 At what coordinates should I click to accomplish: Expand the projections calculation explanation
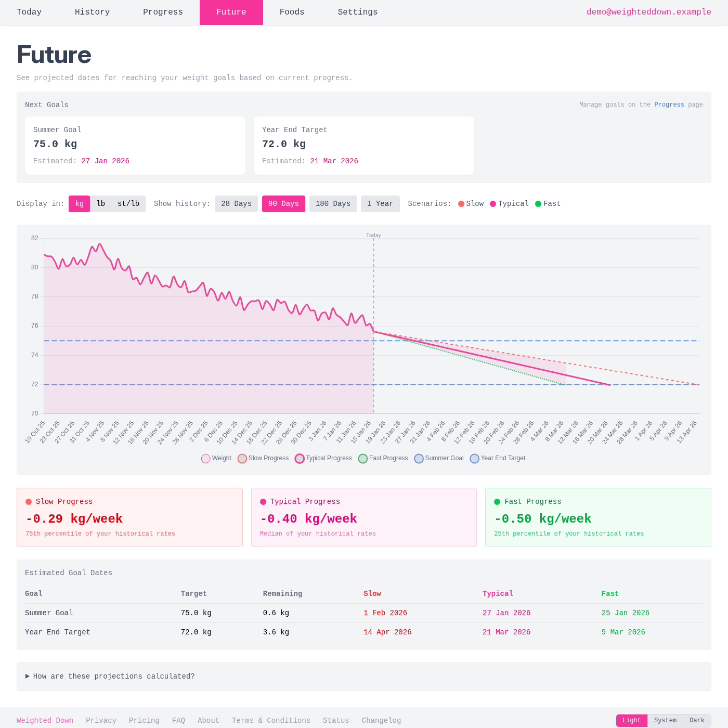tap(113, 676)
